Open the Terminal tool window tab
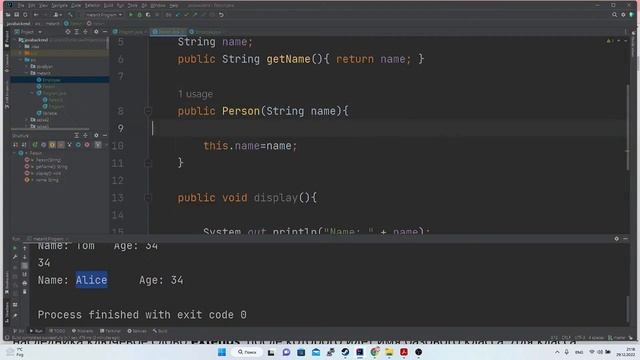The width and height of the screenshot is (640, 360). (110, 331)
